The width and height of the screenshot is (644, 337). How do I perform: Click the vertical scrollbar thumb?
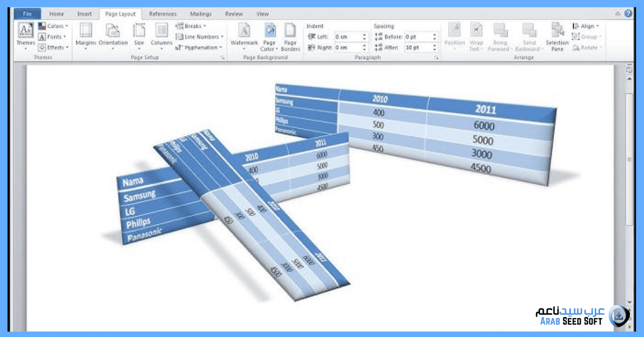coord(629,160)
